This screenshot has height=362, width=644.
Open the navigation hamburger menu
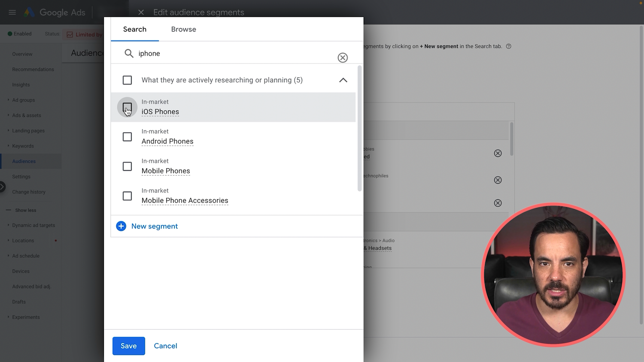(x=12, y=12)
